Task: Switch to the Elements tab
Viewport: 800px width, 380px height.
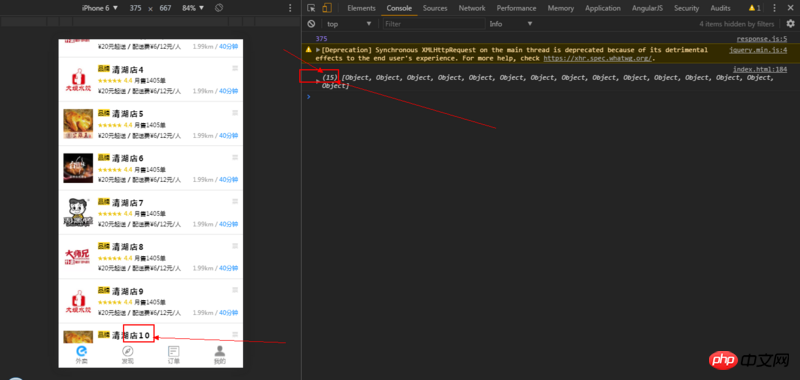Action: click(x=361, y=8)
